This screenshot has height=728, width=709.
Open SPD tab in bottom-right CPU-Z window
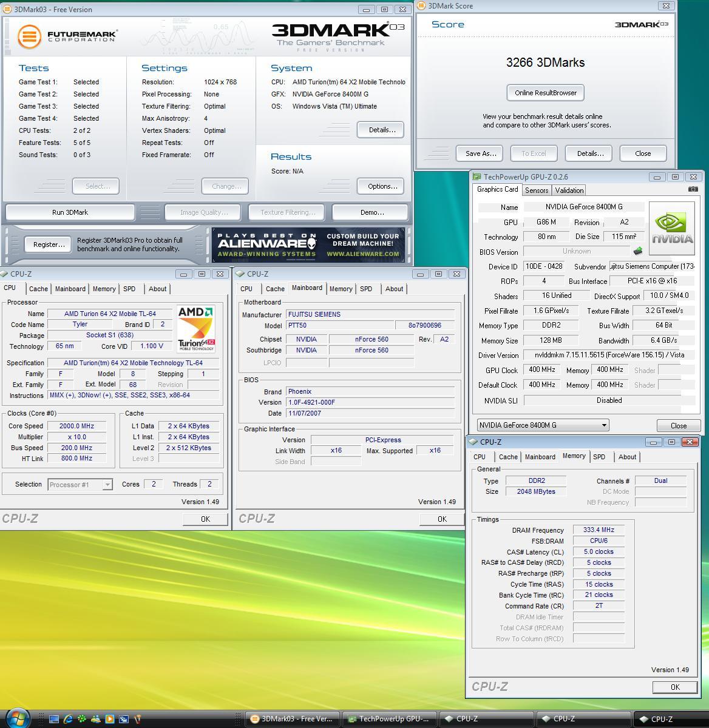pyautogui.click(x=599, y=457)
